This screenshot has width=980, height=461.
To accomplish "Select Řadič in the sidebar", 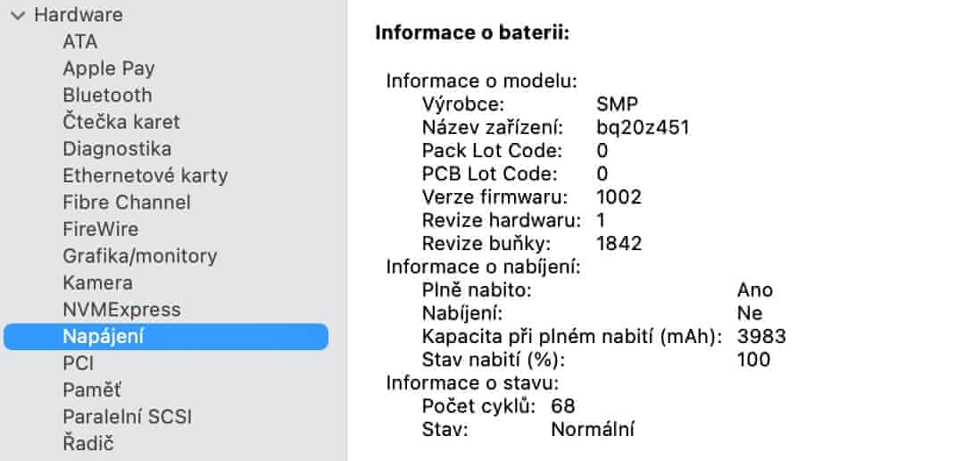I will tap(88, 443).
